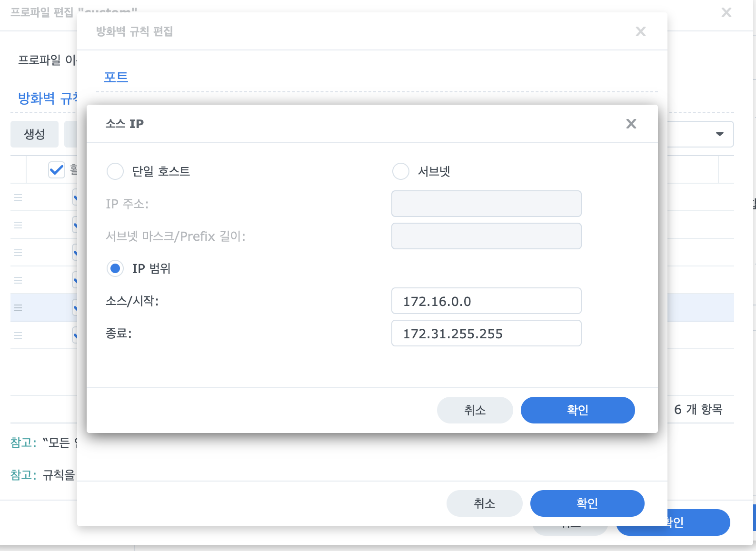Confirm with 확인 in 소스 IP dialog
Viewport: 756px width, 551px height.
pyautogui.click(x=577, y=410)
